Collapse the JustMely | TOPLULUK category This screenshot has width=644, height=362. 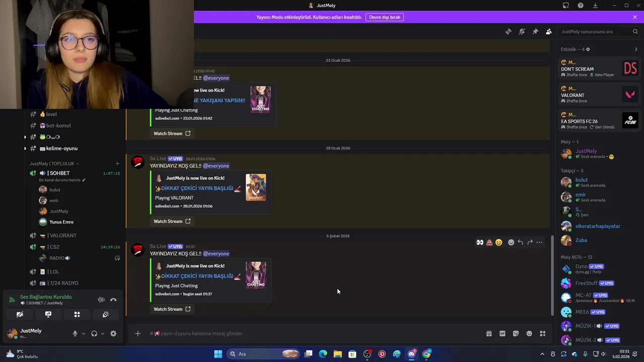coord(54,163)
